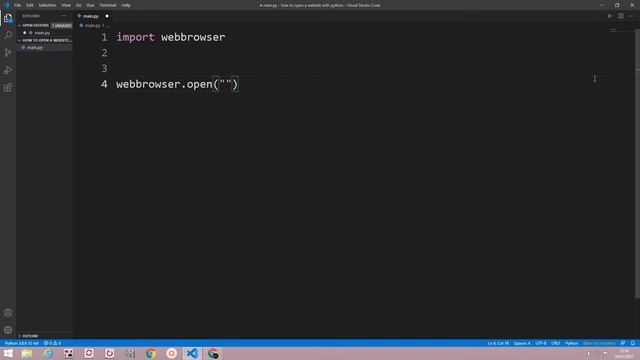Open the Selection menu
Viewport: 640px width, 360px height.
point(47,5)
